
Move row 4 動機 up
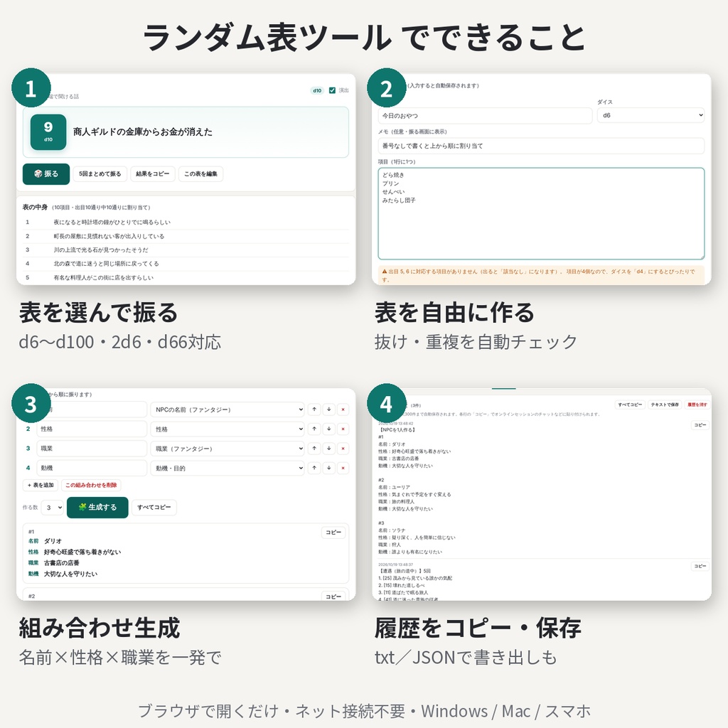coord(314,468)
